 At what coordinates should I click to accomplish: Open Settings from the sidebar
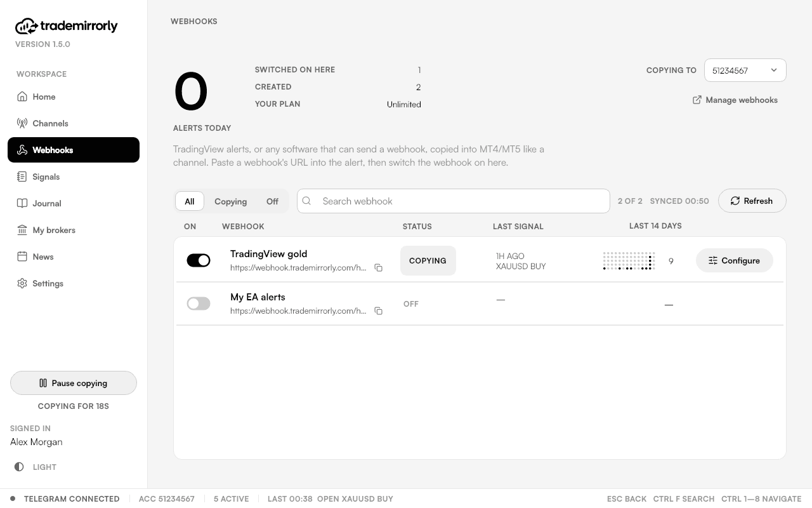tap(74, 283)
